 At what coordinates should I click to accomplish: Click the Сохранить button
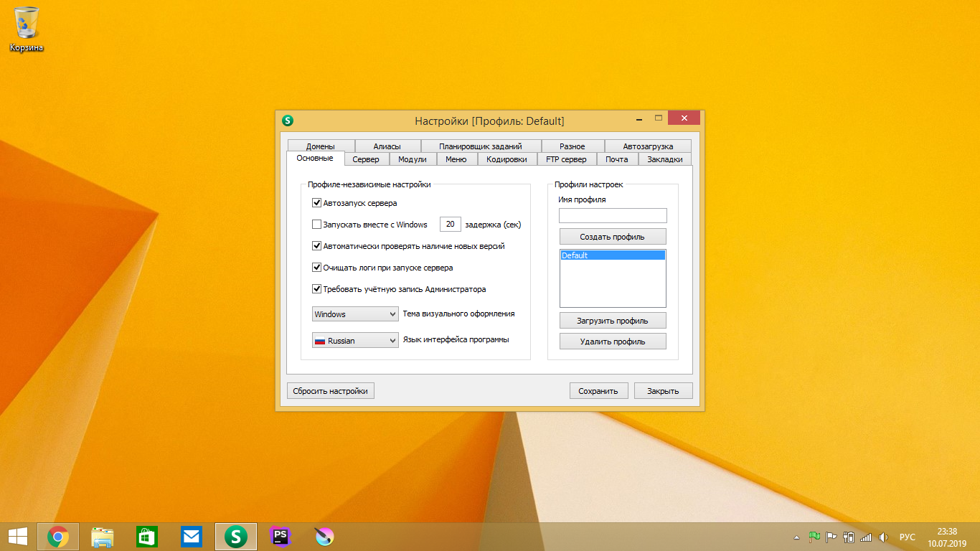pos(598,391)
